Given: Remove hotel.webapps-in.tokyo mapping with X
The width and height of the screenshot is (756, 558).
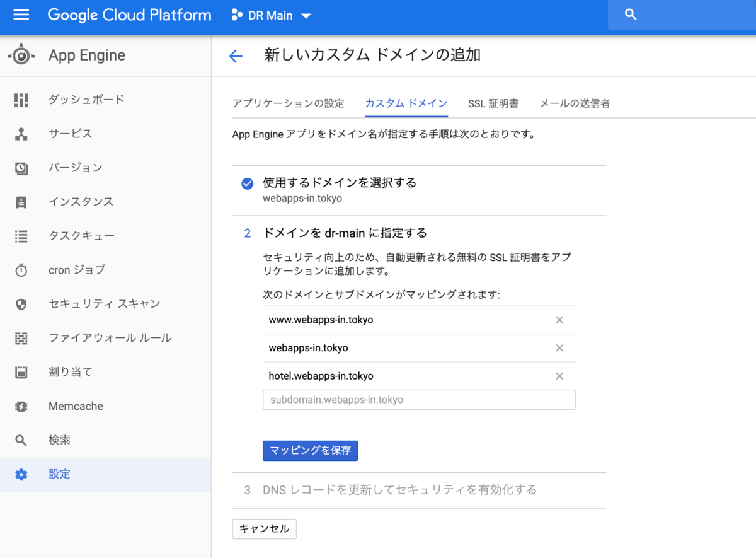Looking at the screenshot, I should [559, 376].
